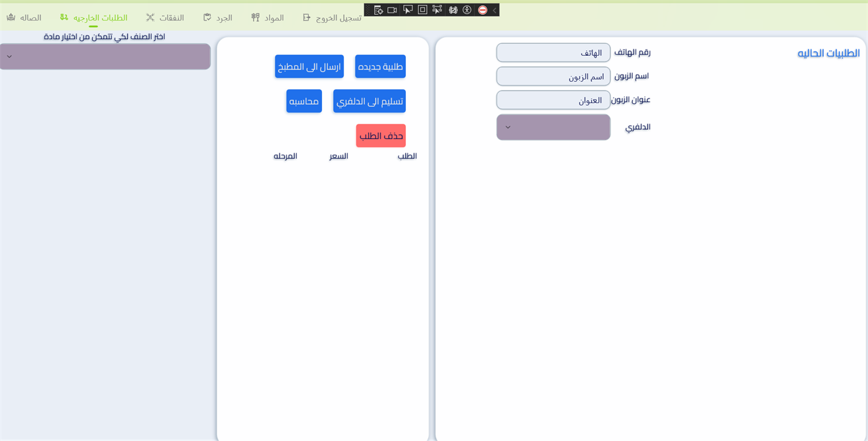Screen dimensions: 868x441
Task: Open the الجرد inventory tab
Action: pyautogui.click(x=218, y=17)
